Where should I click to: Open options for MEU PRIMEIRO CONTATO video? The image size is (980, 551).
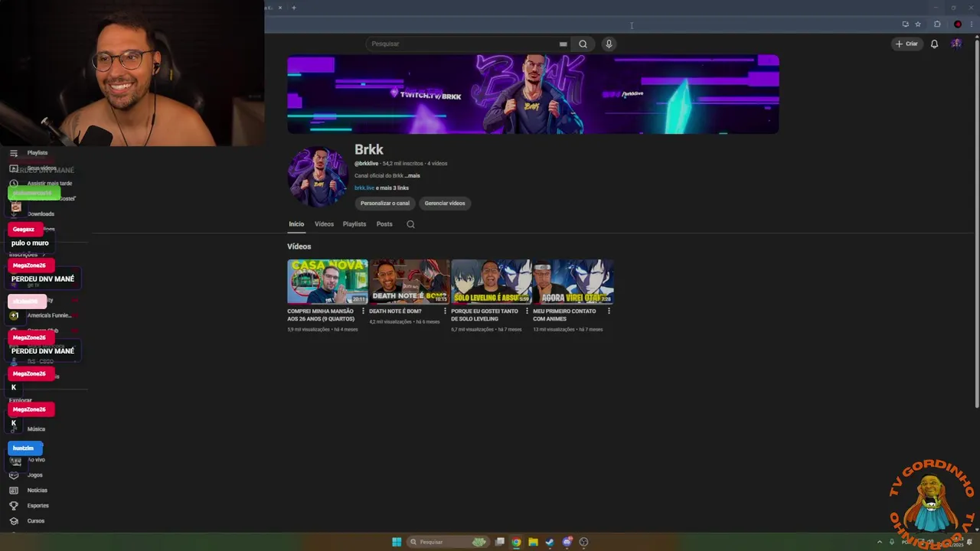[609, 311]
